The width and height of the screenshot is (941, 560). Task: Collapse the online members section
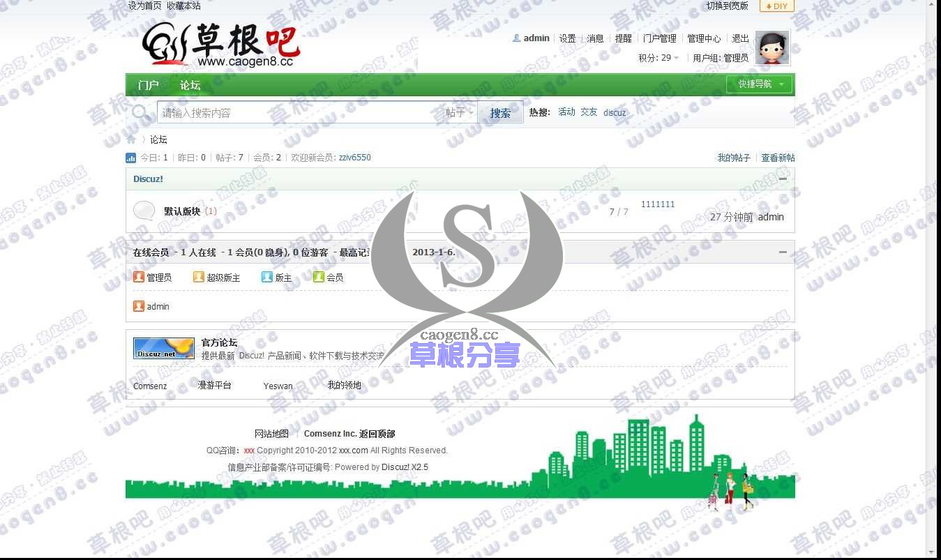[x=783, y=252]
